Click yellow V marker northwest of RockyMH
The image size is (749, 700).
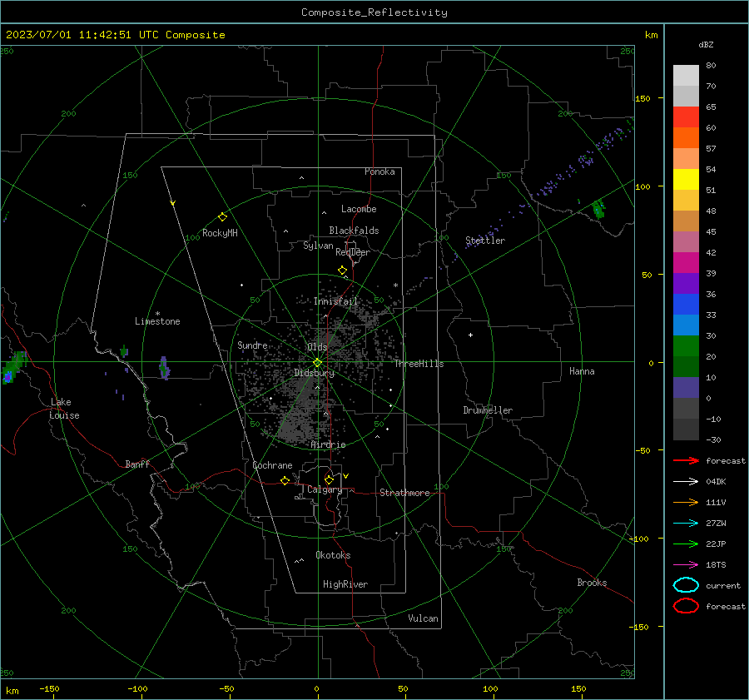point(173,203)
